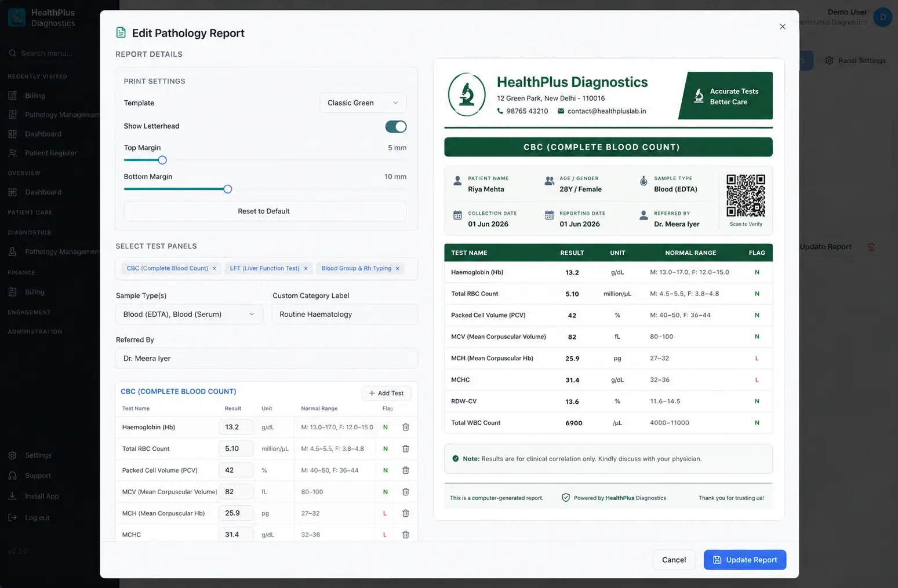Screen dimensions: 898x588
Task: Delete the MCHC test row
Action: [406, 535]
